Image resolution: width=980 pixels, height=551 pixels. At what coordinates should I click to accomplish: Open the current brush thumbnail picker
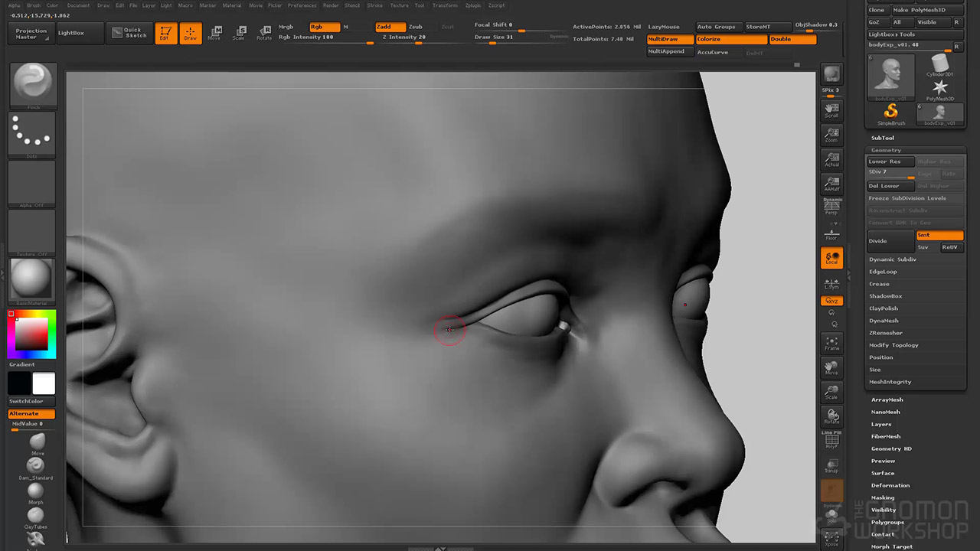(33, 84)
